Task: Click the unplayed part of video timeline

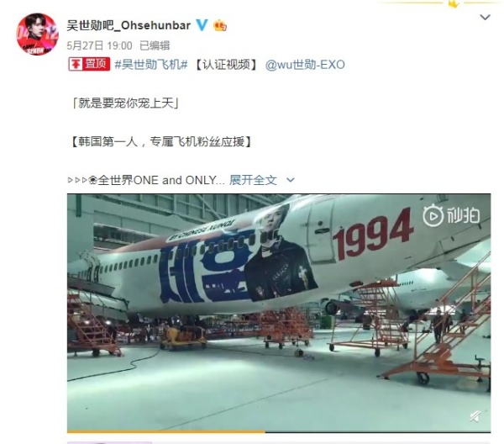Action: click(378, 431)
